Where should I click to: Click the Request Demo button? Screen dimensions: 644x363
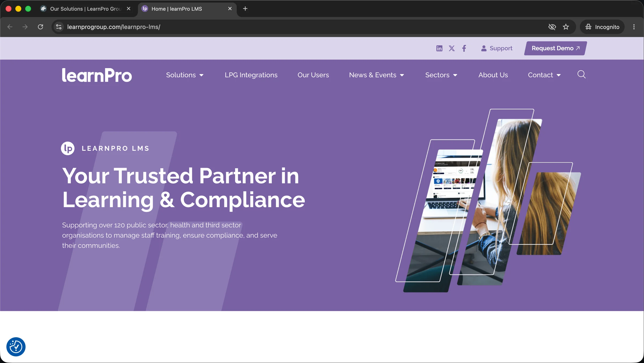555,48
